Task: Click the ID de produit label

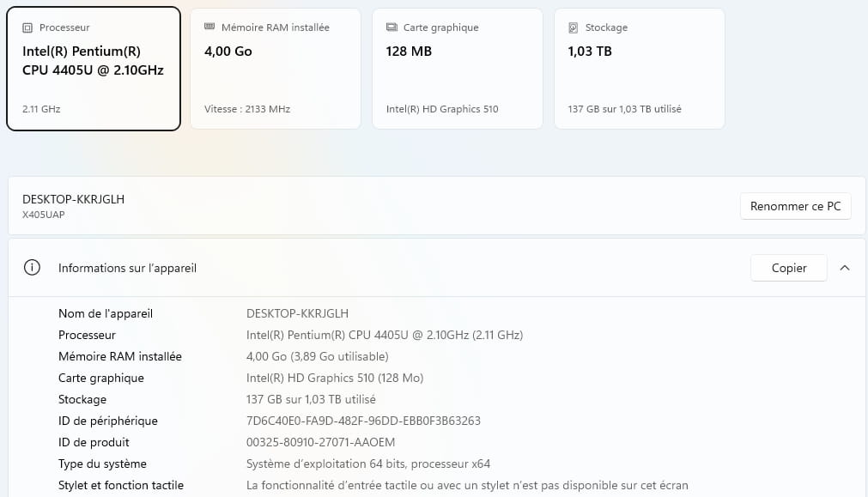Action: point(94,443)
